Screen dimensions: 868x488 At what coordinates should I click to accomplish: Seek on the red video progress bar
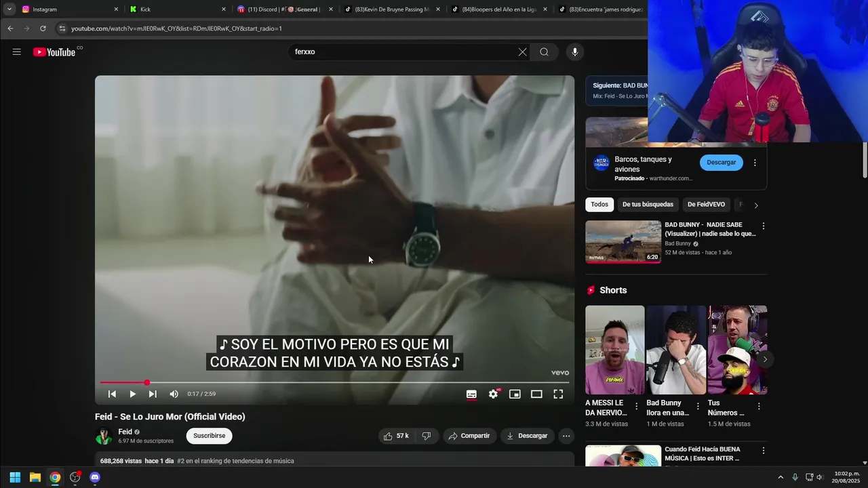pyautogui.click(x=334, y=383)
